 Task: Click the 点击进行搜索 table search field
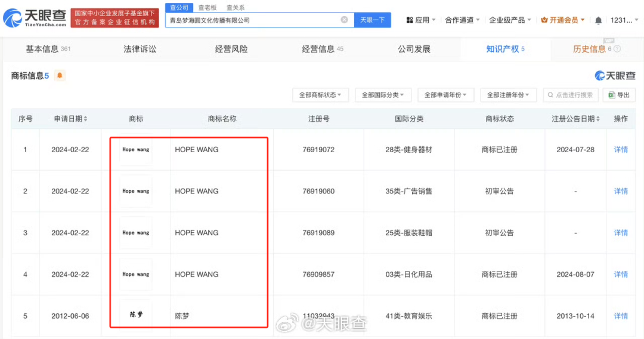coord(571,95)
